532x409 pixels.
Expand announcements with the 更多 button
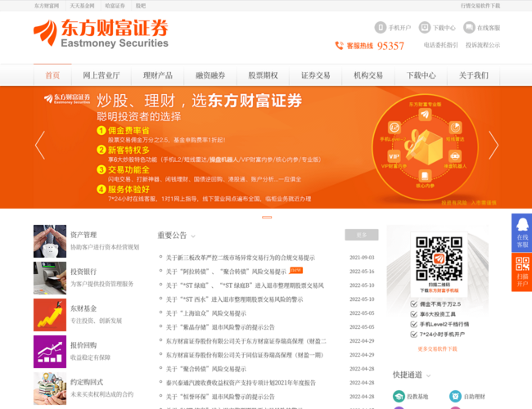tap(361, 235)
